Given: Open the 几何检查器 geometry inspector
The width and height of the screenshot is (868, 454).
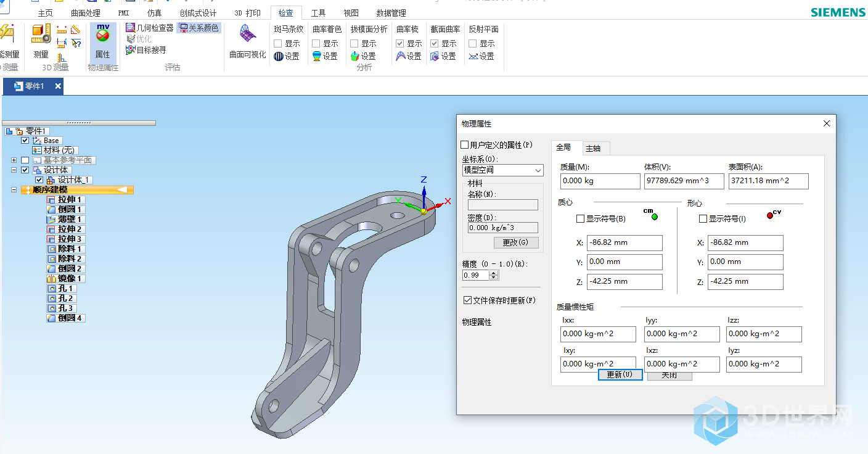Looking at the screenshot, I should [150, 28].
